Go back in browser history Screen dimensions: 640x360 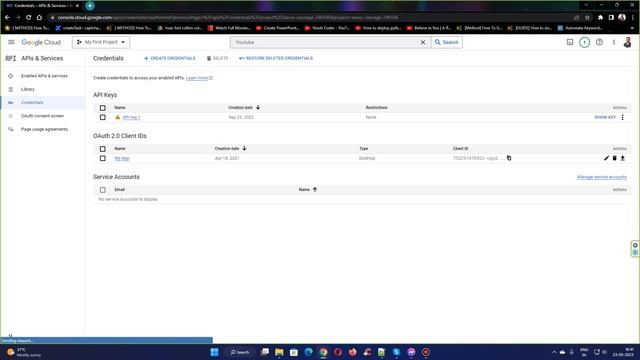click(7, 18)
